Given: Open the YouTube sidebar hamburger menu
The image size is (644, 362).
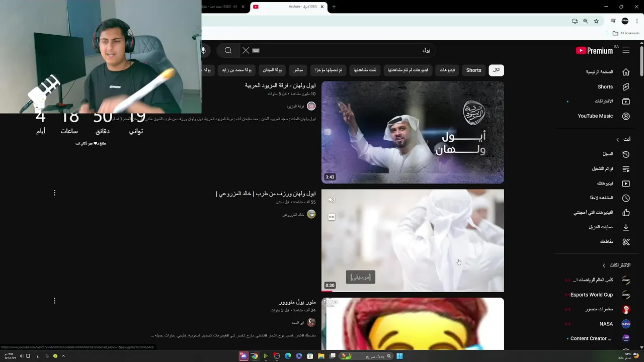Looking at the screenshot, I should (626, 50).
